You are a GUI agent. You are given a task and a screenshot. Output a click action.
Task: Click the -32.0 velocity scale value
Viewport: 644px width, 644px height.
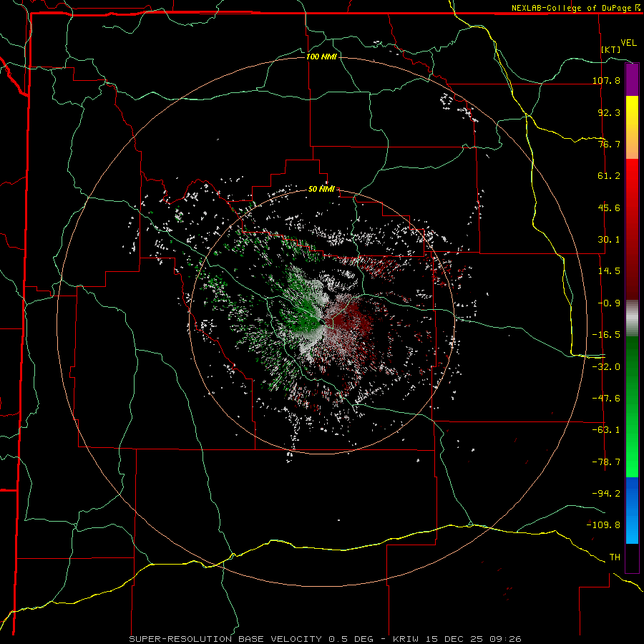click(606, 367)
